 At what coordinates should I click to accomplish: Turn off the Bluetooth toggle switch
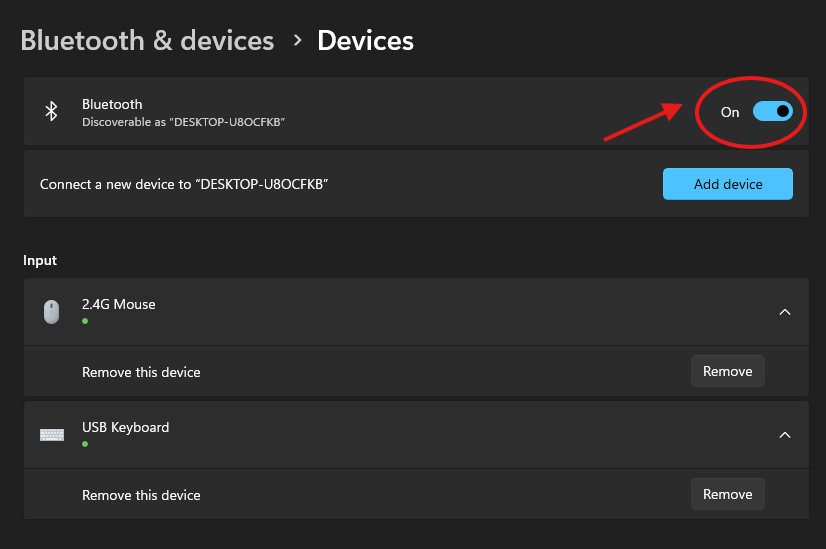(x=772, y=111)
